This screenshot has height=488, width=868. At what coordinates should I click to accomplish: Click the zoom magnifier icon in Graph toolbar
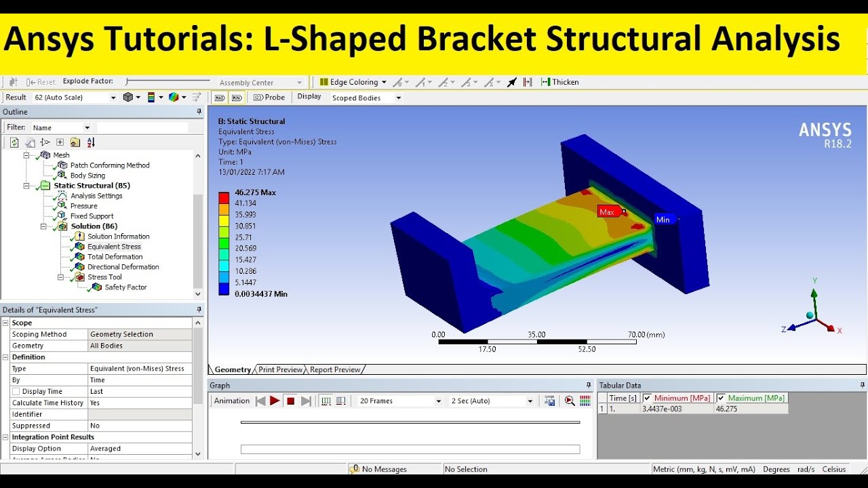click(570, 401)
